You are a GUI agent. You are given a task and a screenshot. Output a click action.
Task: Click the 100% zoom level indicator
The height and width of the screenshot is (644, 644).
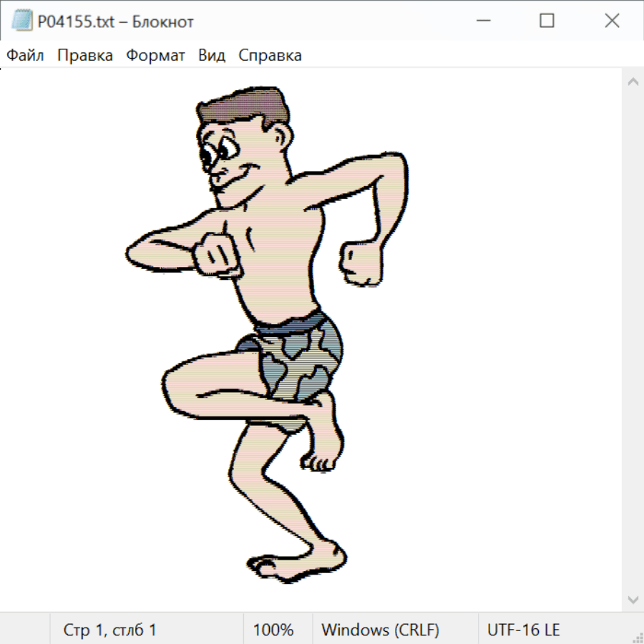point(273,630)
